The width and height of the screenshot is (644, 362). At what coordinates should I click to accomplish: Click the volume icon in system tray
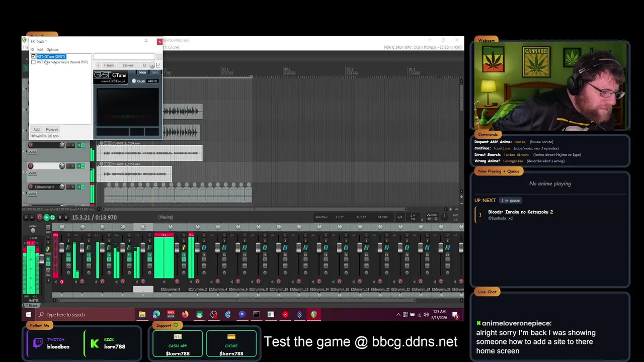[x=426, y=315]
